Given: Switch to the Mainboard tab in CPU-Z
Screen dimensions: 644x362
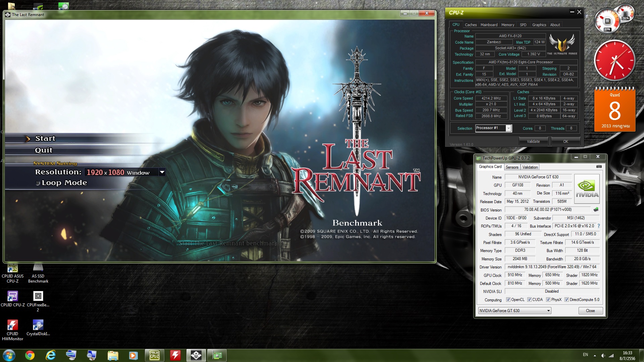Looking at the screenshot, I should click(489, 25).
